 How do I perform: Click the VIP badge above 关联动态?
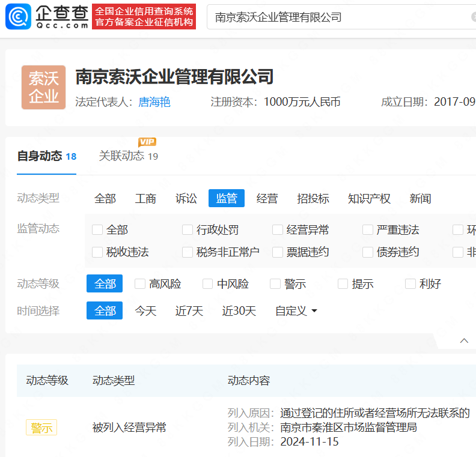click(147, 142)
